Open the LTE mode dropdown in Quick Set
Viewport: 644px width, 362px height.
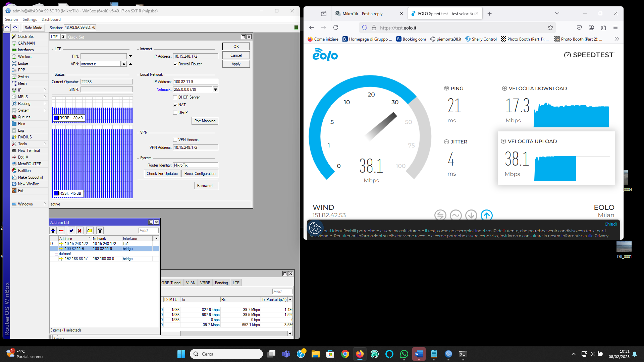tap(63, 37)
